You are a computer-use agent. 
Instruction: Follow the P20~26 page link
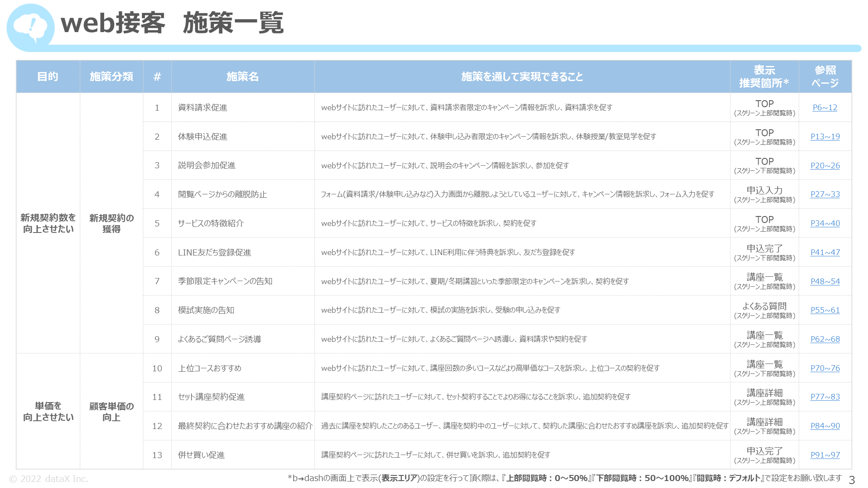pyautogui.click(x=825, y=166)
